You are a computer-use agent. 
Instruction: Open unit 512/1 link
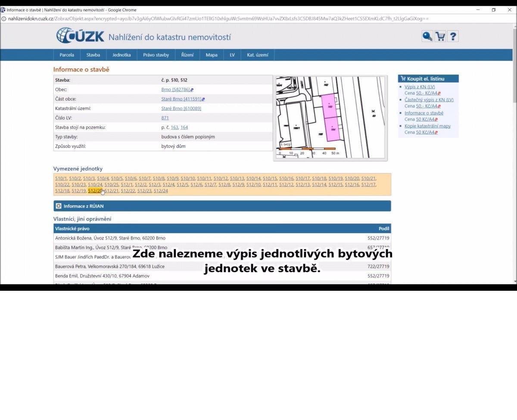[x=127, y=185]
